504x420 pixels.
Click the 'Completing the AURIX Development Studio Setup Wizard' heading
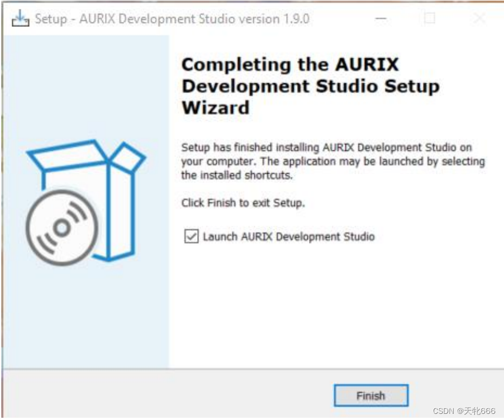(x=311, y=86)
